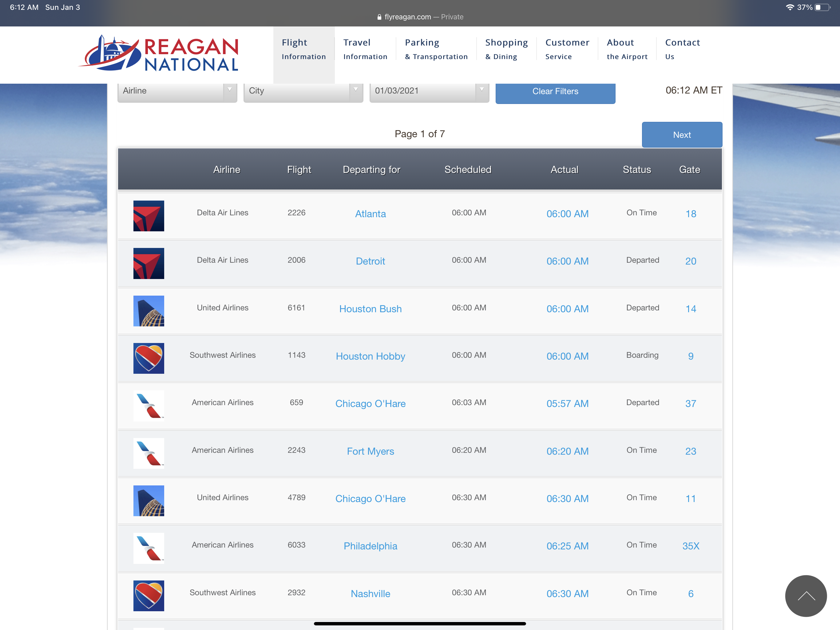Screen dimensions: 840x630
Task: Click the Departed status for Detroit flight
Action: (x=643, y=260)
